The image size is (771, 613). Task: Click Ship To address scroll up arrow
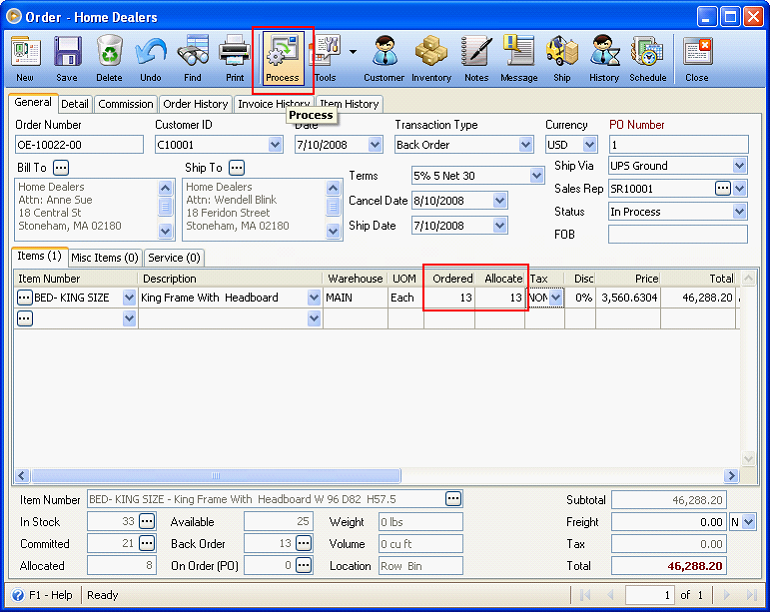pyautogui.click(x=333, y=188)
